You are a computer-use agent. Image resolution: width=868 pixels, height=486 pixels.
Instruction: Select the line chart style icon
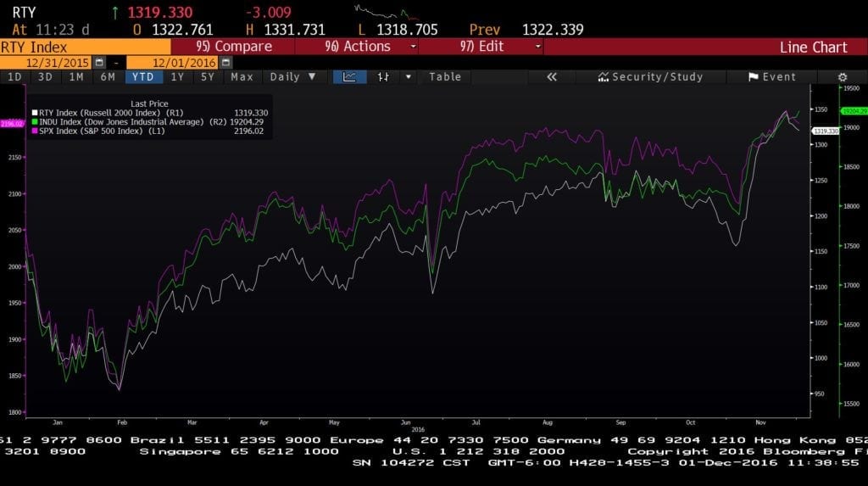[349, 77]
